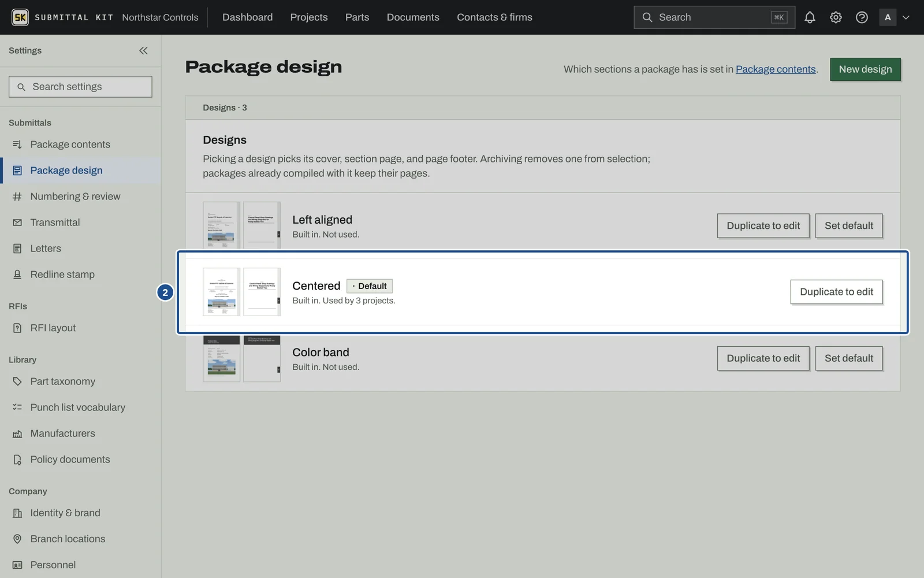Screen dimensions: 924x578
Task: Click the Policy documents icon
Action: pyautogui.click(x=17, y=460)
